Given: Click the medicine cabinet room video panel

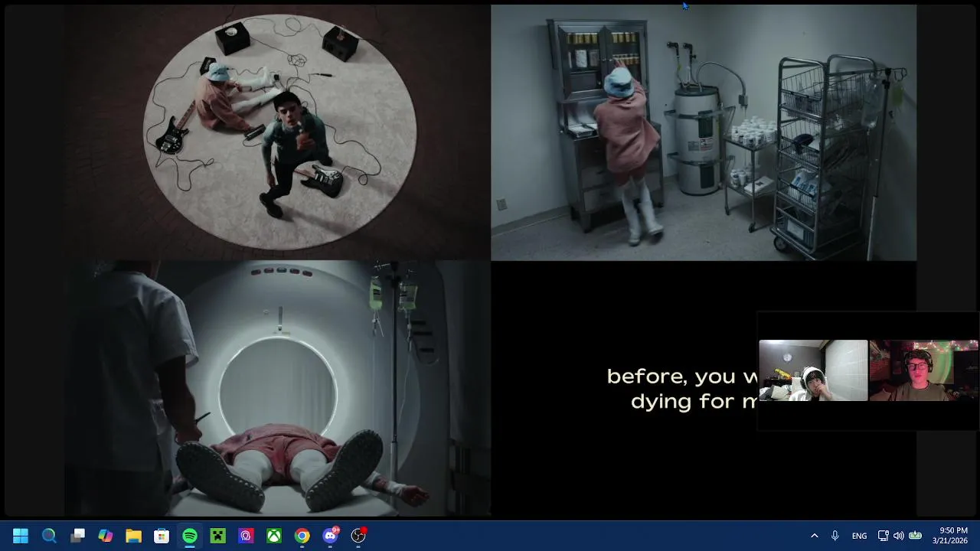Looking at the screenshot, I should pyautogui.click(x=704, y=132).
